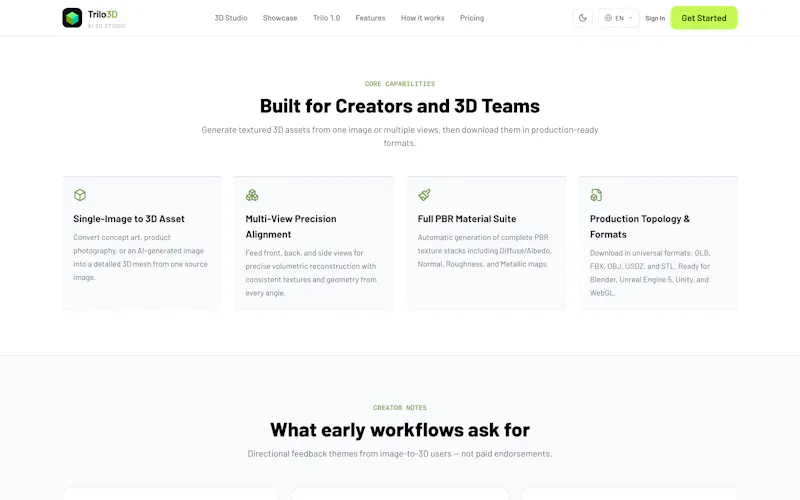Click the 'Convert concept art' card description

click(x=140, y=257)
